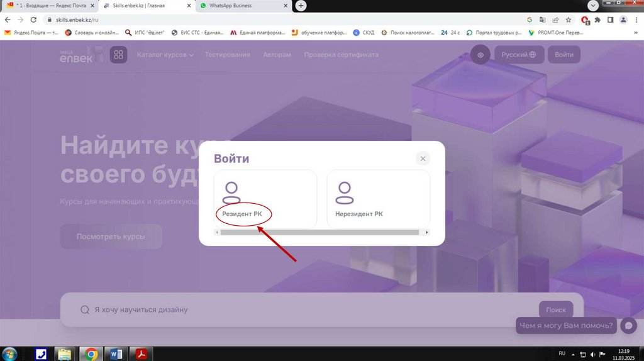Open the Единая платформа bookmark

(x=257, y=33)
